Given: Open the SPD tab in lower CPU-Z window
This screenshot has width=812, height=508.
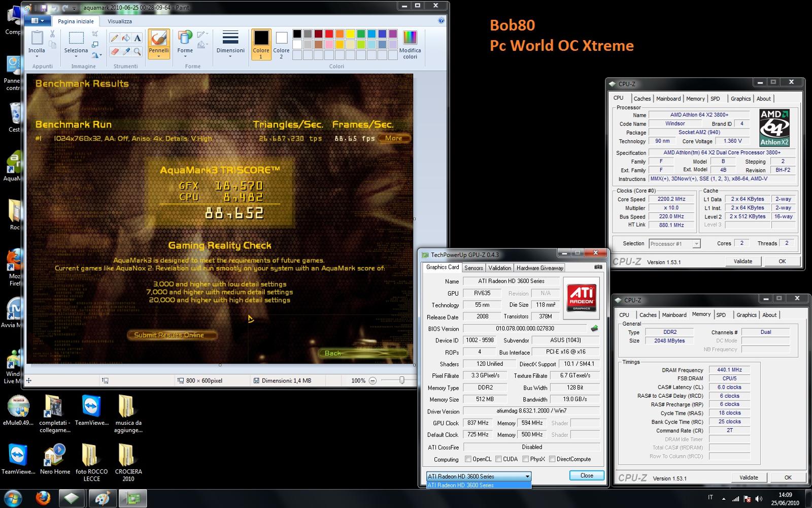Looking at the screenshot, I should pos(721,315).
